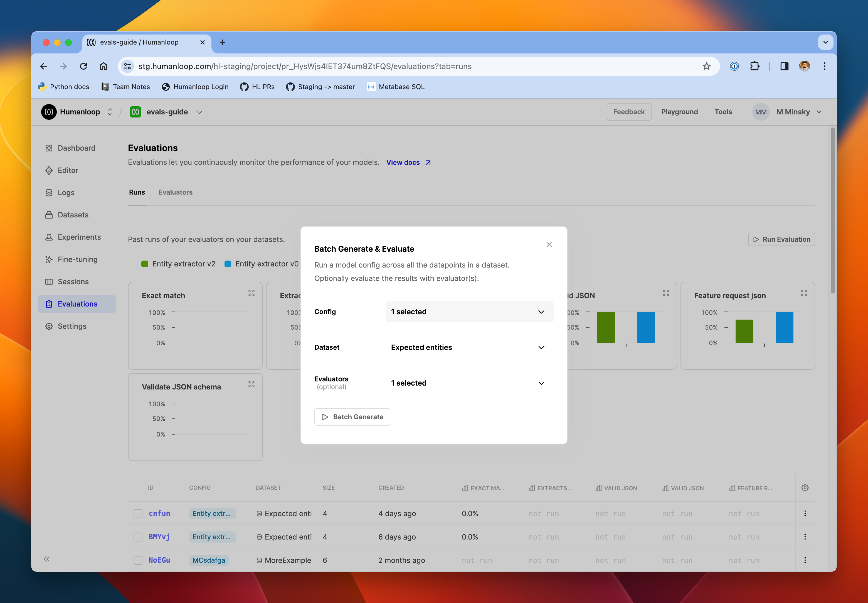Switch to the Evaluators tab

176,192
